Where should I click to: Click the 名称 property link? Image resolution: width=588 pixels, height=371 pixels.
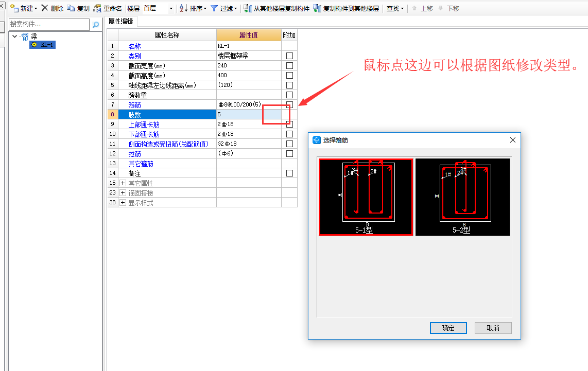point(134,46)
